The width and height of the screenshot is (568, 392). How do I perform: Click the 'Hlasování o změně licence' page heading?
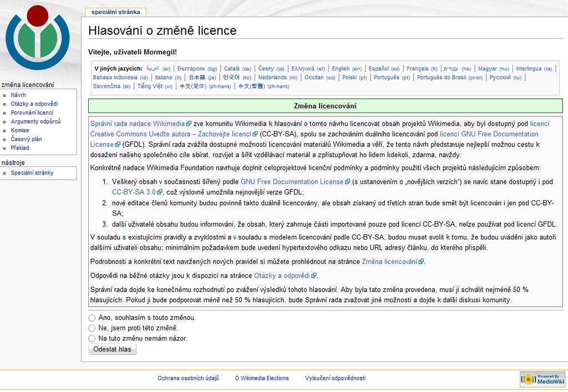click(163, 30)
